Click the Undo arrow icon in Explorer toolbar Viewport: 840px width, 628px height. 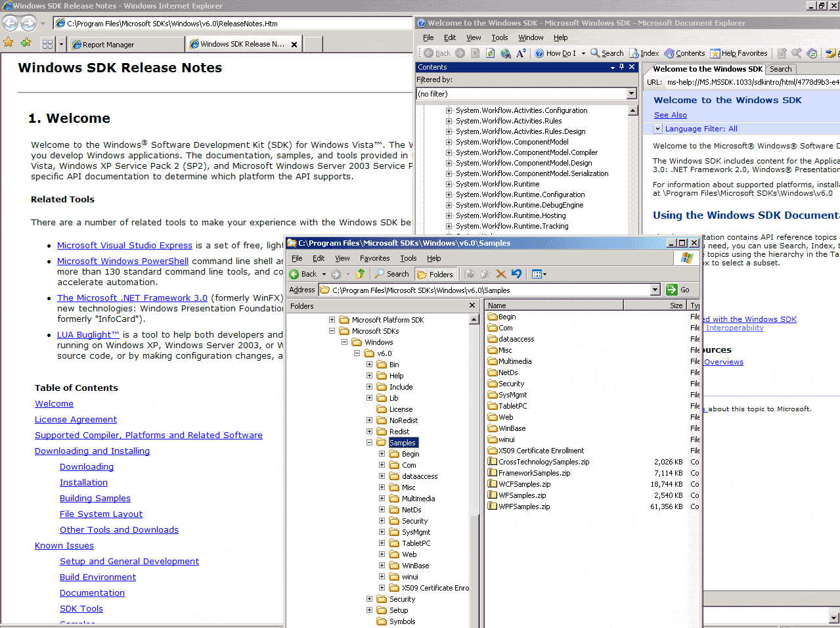(517, 274)
